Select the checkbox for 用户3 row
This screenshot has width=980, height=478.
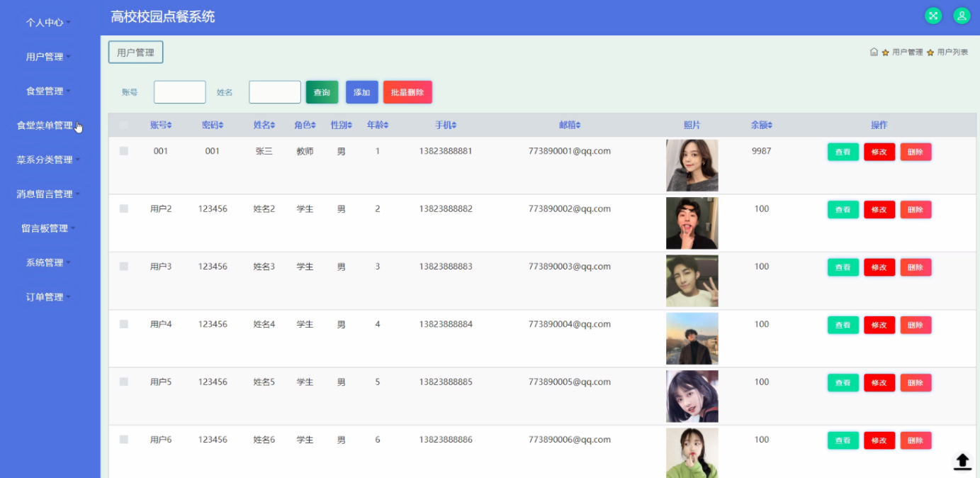(124, 267)
